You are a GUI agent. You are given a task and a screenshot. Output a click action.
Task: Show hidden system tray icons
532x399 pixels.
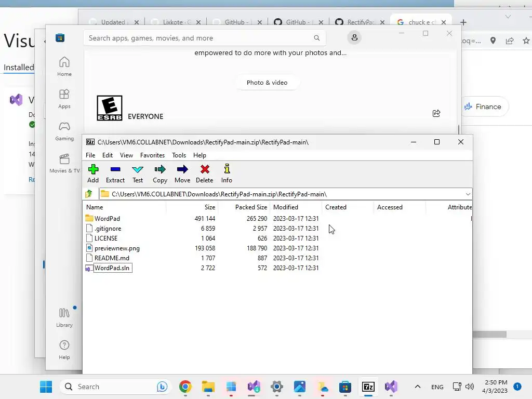point(418,387)
